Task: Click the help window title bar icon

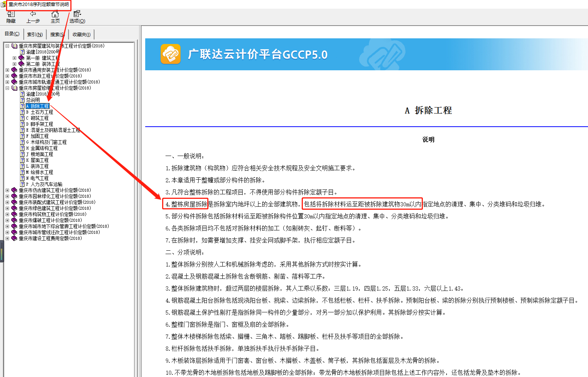Action: [3, 5]
